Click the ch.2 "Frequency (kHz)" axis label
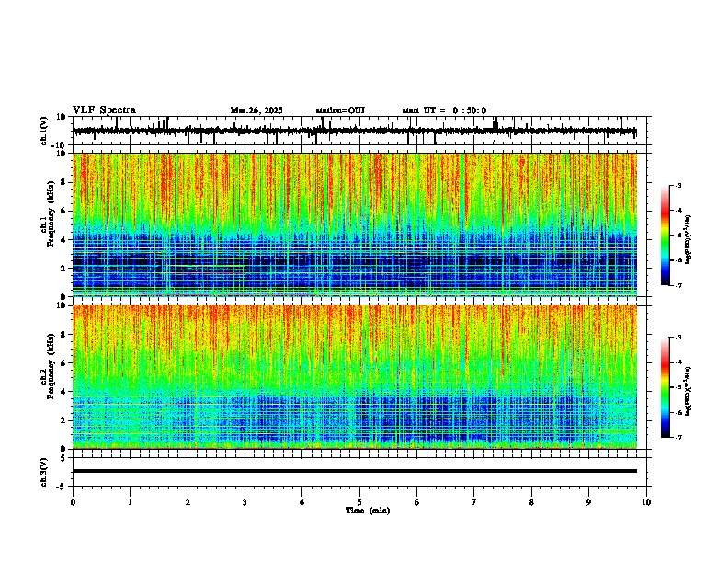728x563 pixels. [51, 365]
